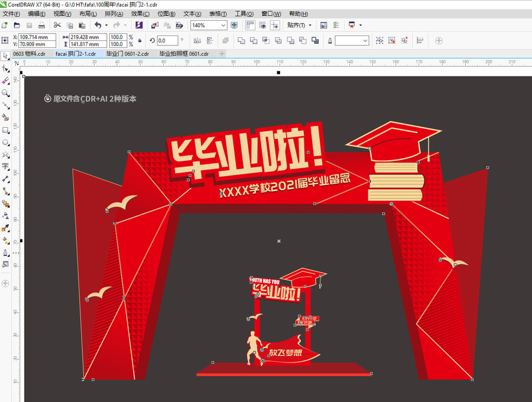Click the Cut scissors icon
Screen dimensions: 532x402
[57, 25]
